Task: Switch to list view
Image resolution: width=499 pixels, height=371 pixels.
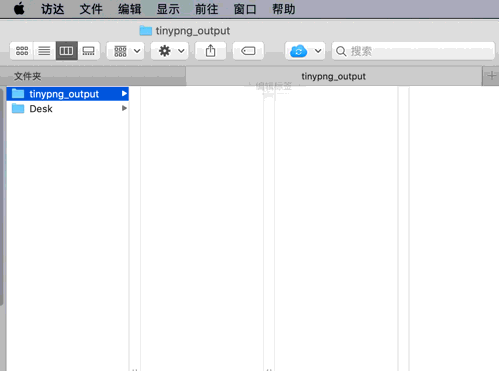Action: tap(44, 51)
